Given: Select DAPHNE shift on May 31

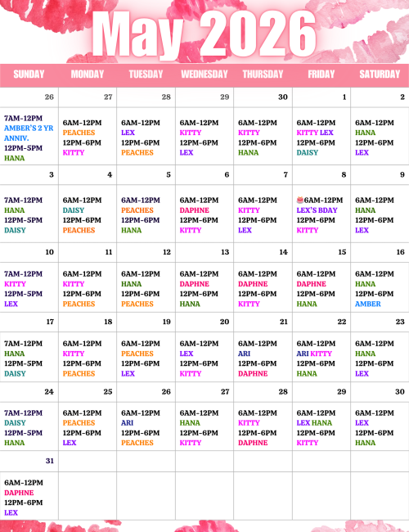Looking at the screenshot, I should [19, 493].
